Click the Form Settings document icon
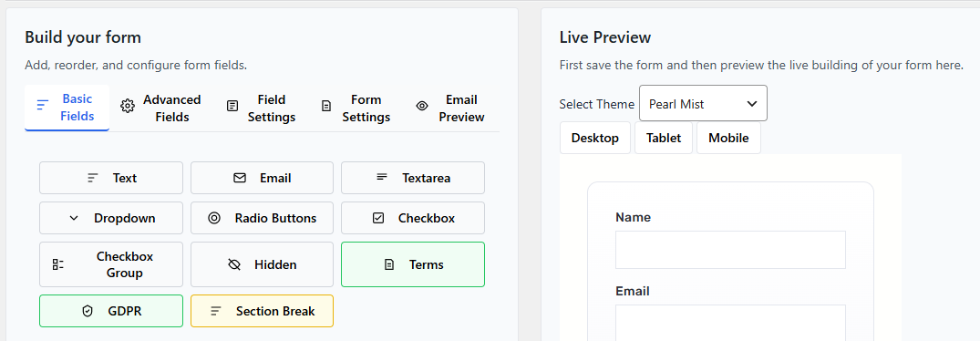This screenshot has width=980, height=341. tap(326, 106)
